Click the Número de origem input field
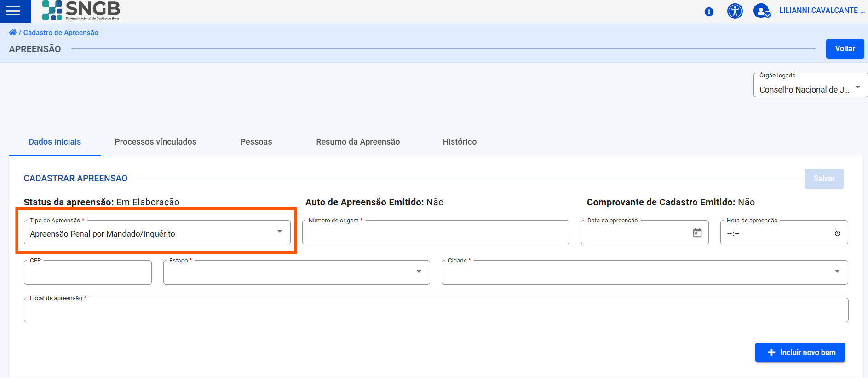The image size is (868, 378). point(435,233)
